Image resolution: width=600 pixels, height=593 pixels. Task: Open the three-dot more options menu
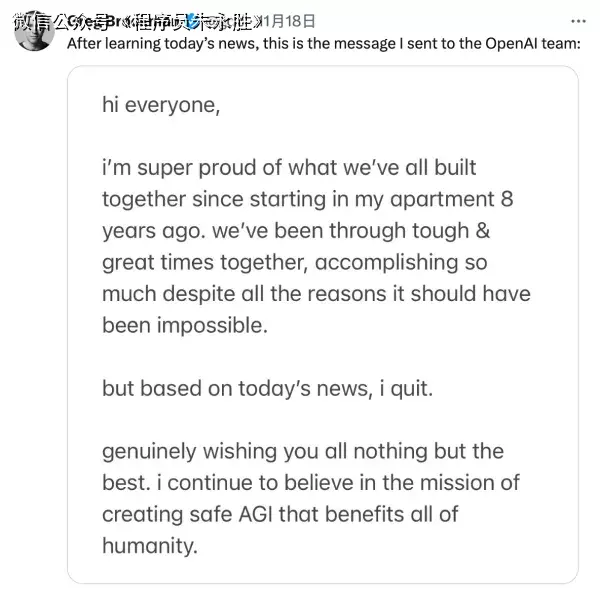pyautogui.click(x=578, y=20)
